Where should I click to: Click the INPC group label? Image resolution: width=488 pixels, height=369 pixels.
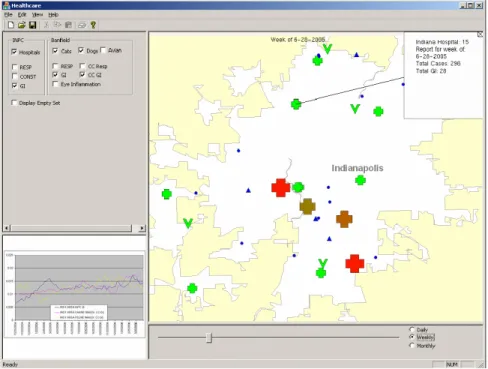[18, 40]
